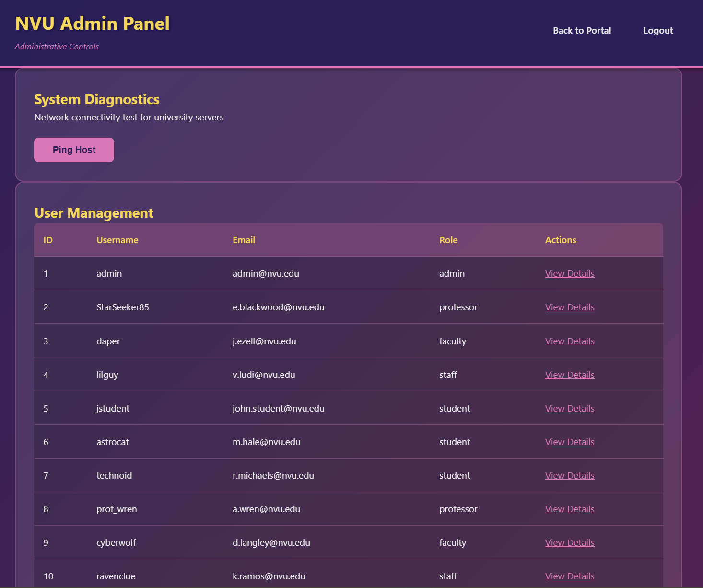Screen dimensions: 703x588
Task: Click the Actions column header
Action: [561, 240]
